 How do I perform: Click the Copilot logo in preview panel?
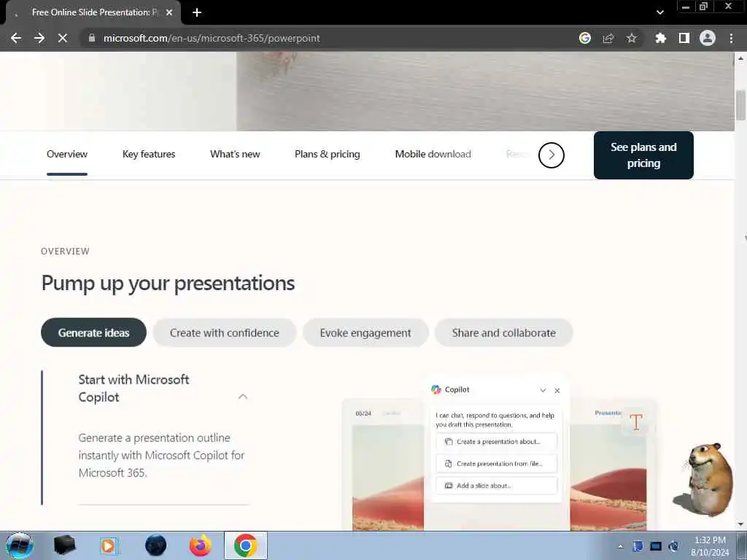tap(436, 389)
